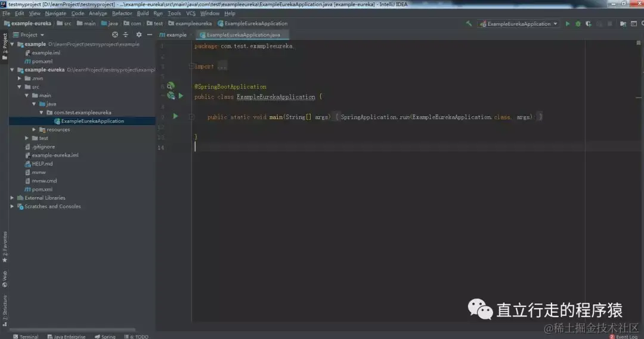Viewport: 644px width, 339px height.
Task: Collapse the com.test.exampleeureka package
Action: [42, 113]
